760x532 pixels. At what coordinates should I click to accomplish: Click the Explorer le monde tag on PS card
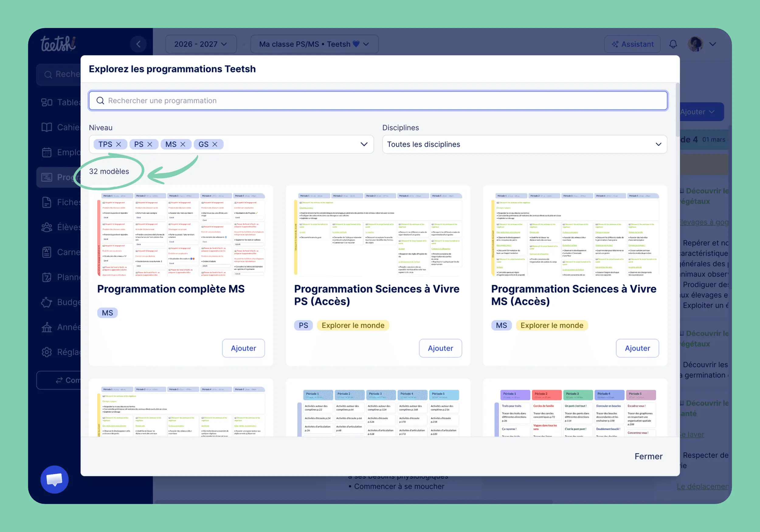353,325
